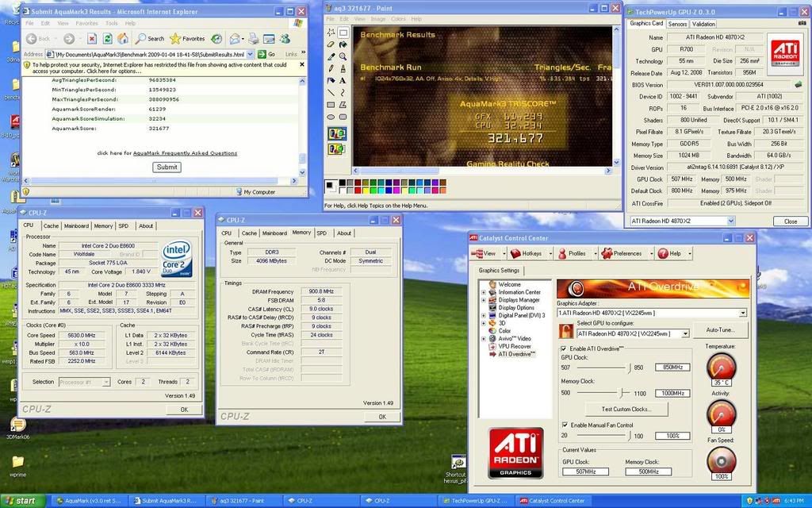
Task: Pick the yellow color swatch in Paint palette
Action: click(x=366, y=190)
